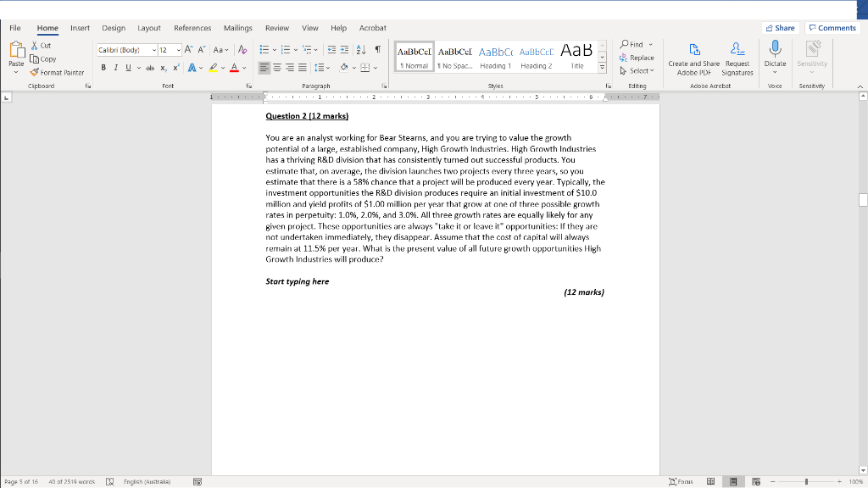Expand the Text Highlight Color dropdown
Image resolution: width=868 pixels, height=488 pixels.
point(223,68)
